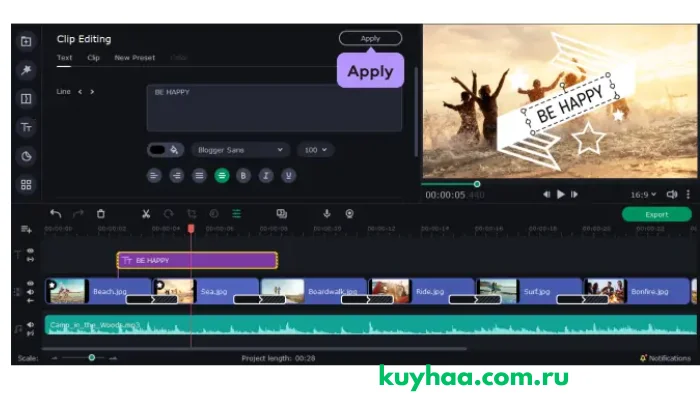This screenshot has width=700, height=394.
Task: Play the preview video
Action: (561, 195)
